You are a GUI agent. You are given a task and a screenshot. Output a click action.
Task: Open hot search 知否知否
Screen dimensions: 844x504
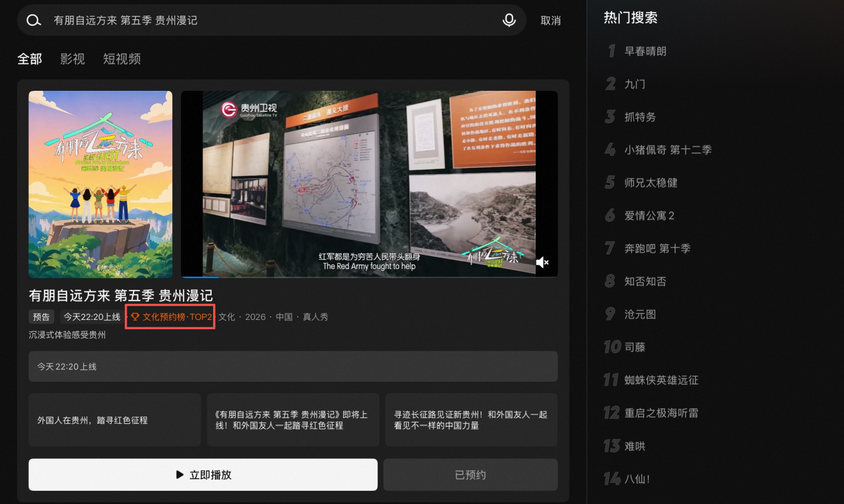click(645, 282)
